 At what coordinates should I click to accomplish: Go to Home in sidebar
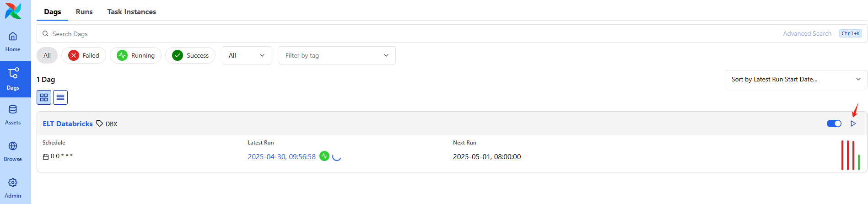[x=13, y=42]
